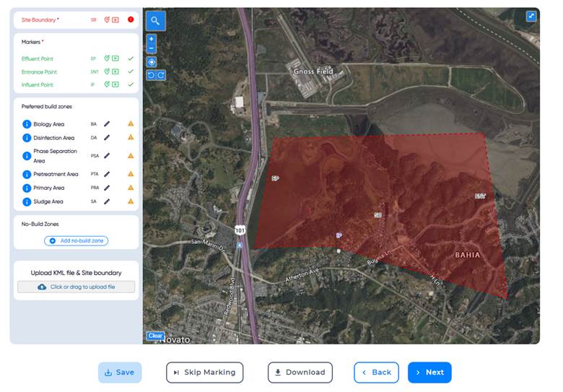The width and height of the screenshot is (563, 392).
Task: Click the KML upload drop area
Action: click(x=76, y=287)
